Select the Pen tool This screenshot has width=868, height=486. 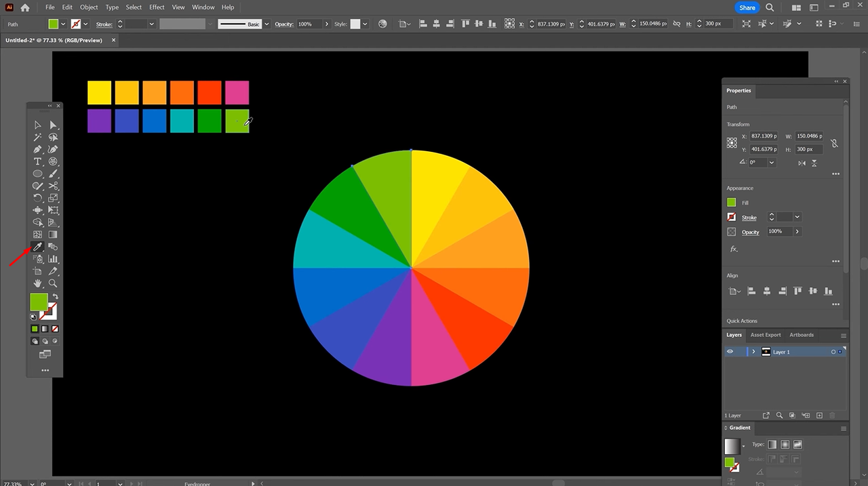click(37, 149)
